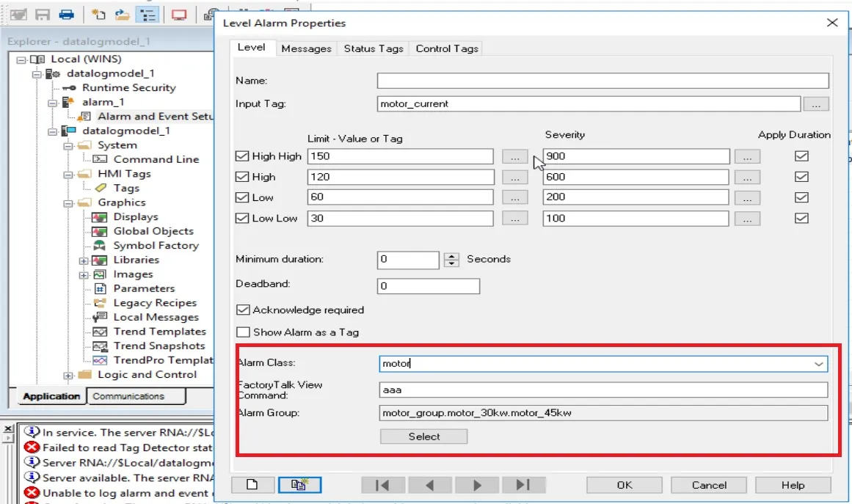Image resolution: width=852 pixels, height=504 pixels.
Task: Switch to the Status Tags tab
Action: click(x=374, y=49)
